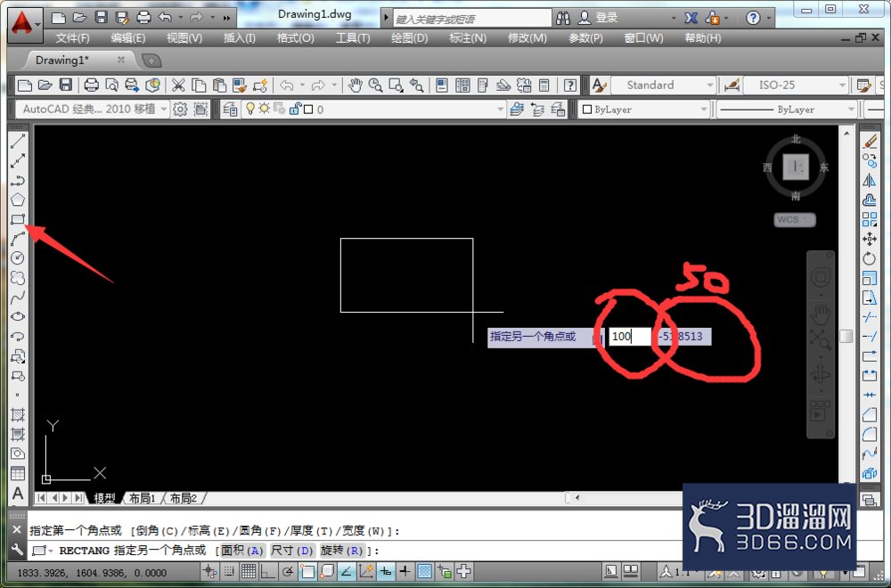This screenshot has height=588, width=891.
Task: Select the Table tool
Action: pos(18,473)
